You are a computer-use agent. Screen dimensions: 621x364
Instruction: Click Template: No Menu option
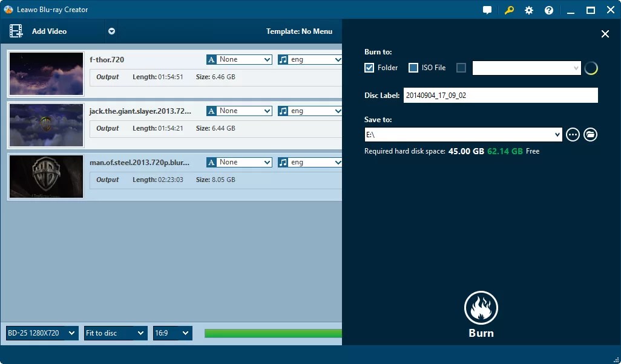[300, 31]
